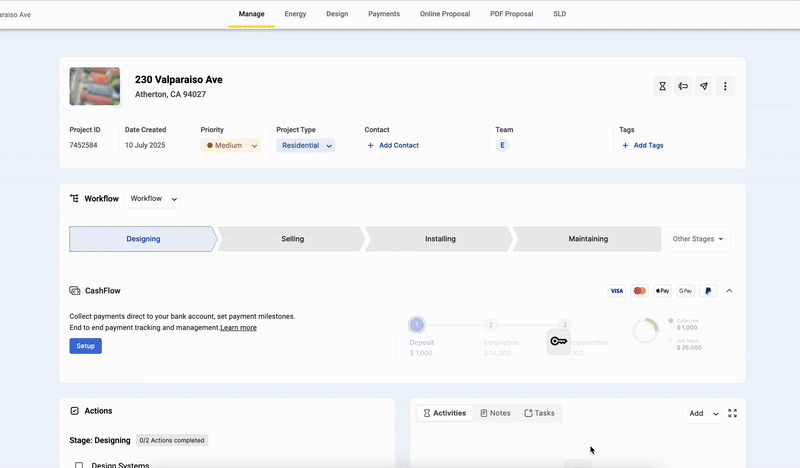Click the Google Pay logo

point(685,291)
